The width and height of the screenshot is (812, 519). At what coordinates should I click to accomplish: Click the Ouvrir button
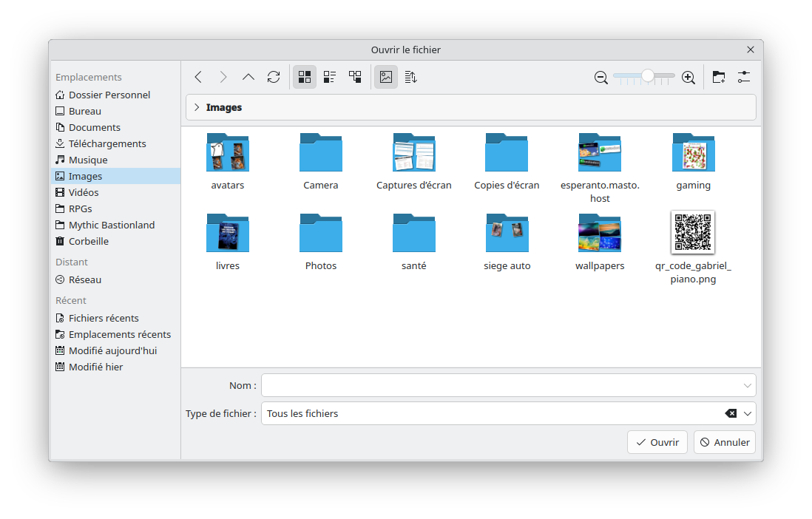tap(657, 442)
